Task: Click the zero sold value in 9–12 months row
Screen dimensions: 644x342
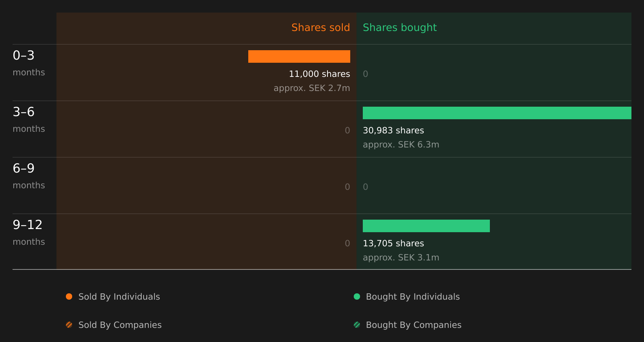Action: pyautogui.click(x=347, y=243)
